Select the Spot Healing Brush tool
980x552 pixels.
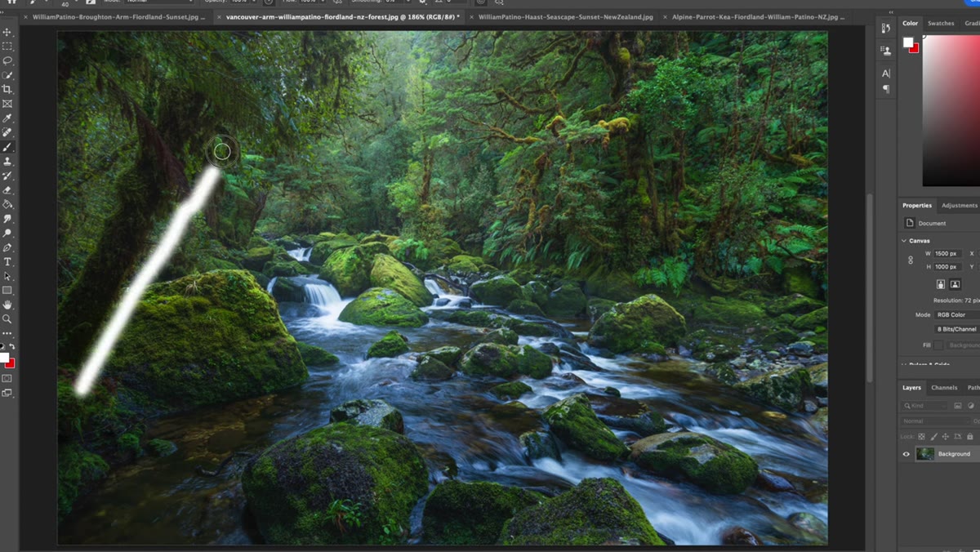[x=7, y=132]
